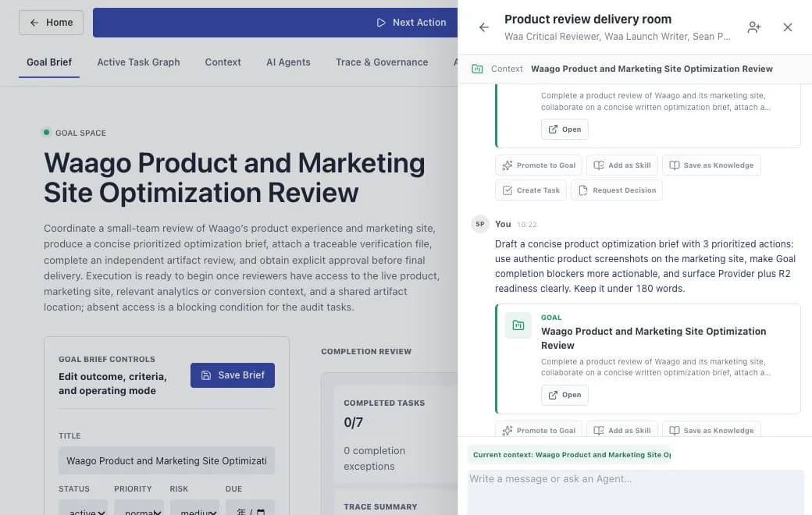Expand the Priority dropdown showing normal
Screen dimensions: 812x515
[x=139, y=510]
